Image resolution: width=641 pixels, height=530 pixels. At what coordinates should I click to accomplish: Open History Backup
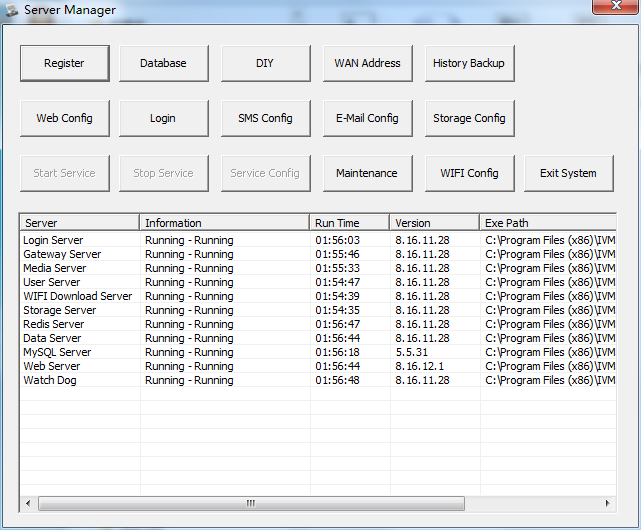(x=469, y=63)
